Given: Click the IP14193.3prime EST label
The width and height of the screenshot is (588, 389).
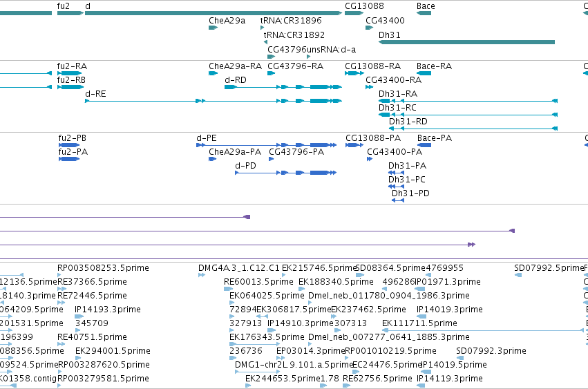Looking at the screenshot, I should click(108, 310).
